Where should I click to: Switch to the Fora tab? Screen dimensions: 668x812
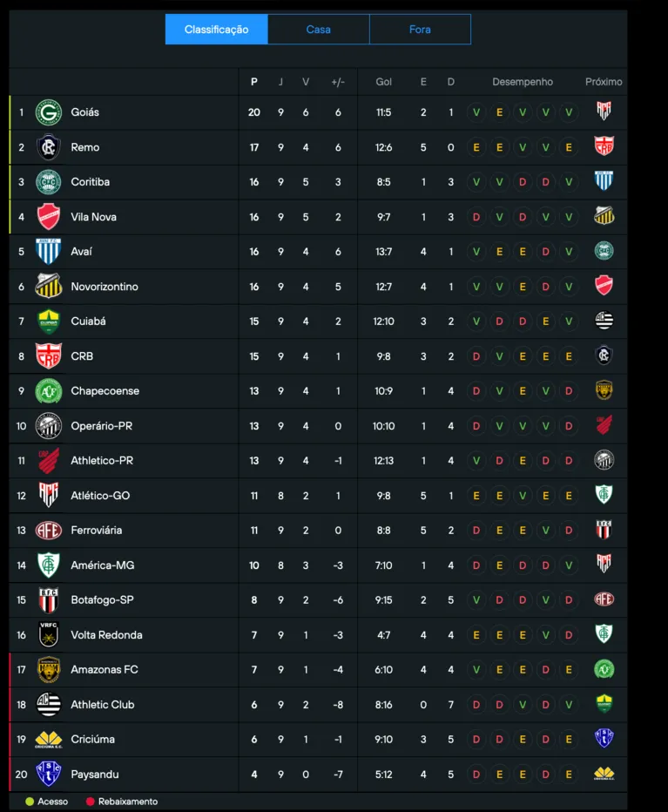[x=420, y=30]
